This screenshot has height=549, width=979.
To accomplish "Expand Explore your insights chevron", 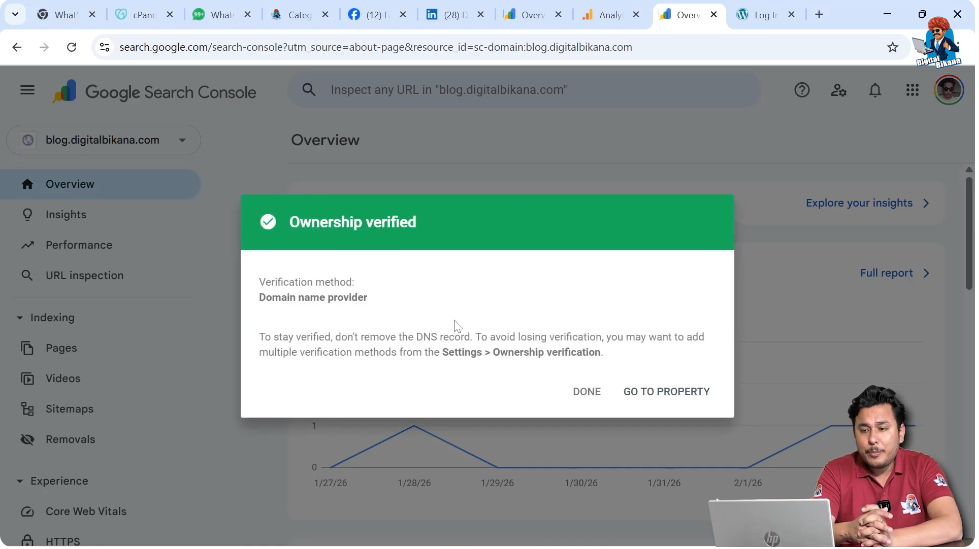I will [x=928, y=204].
